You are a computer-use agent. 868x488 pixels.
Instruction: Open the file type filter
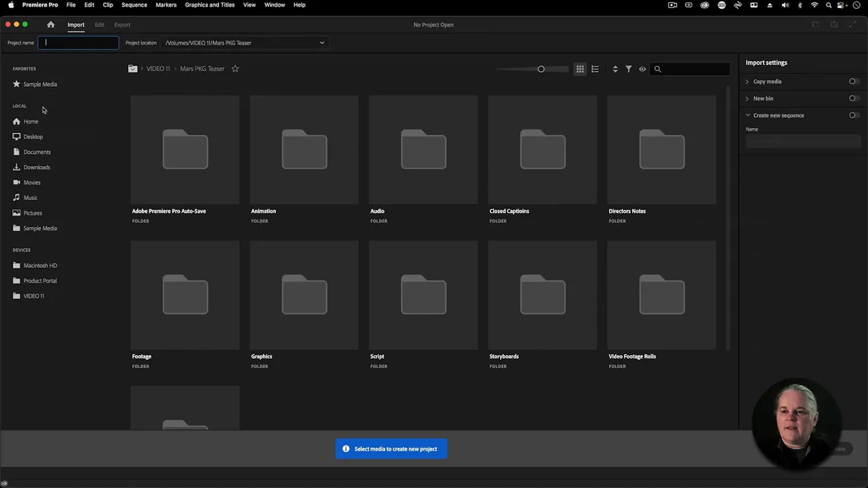[x=629, y=68]
